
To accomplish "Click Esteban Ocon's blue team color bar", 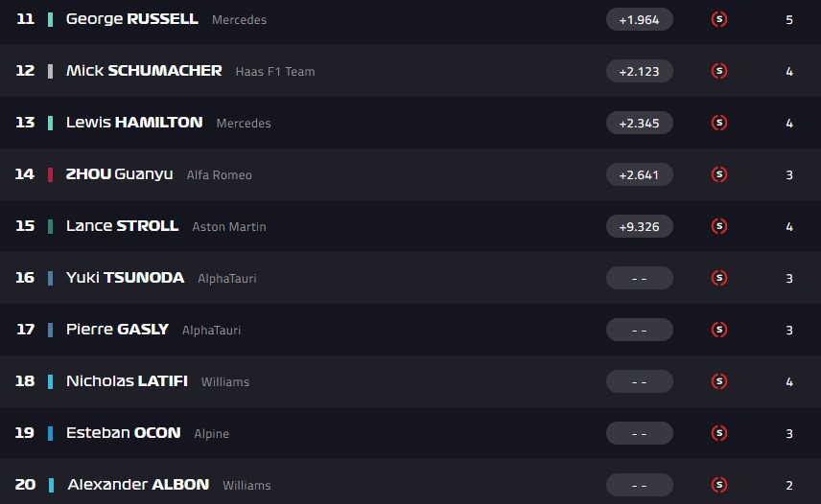I will click(x=50, y=433).
